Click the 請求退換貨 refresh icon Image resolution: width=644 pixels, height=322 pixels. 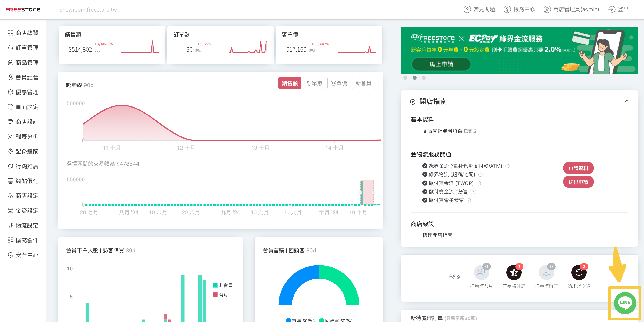pos(579,272)
